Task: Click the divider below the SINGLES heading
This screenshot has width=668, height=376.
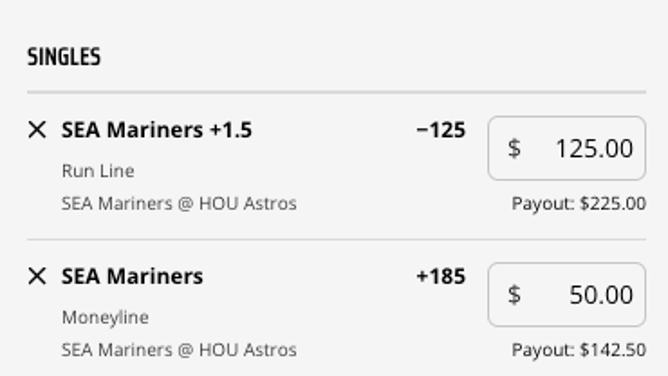Action: [337, 92]
